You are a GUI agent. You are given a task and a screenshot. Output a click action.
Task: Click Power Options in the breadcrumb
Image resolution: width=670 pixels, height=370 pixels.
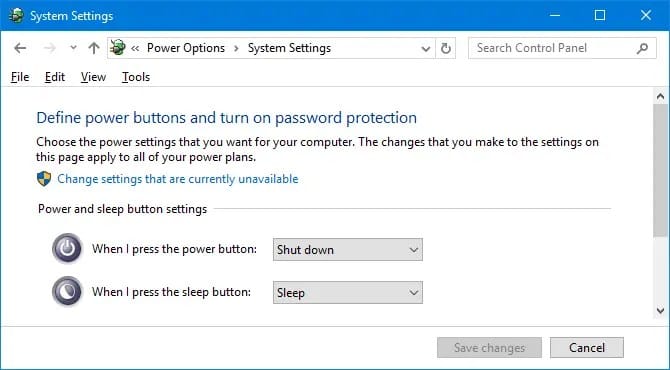[186, 48]
